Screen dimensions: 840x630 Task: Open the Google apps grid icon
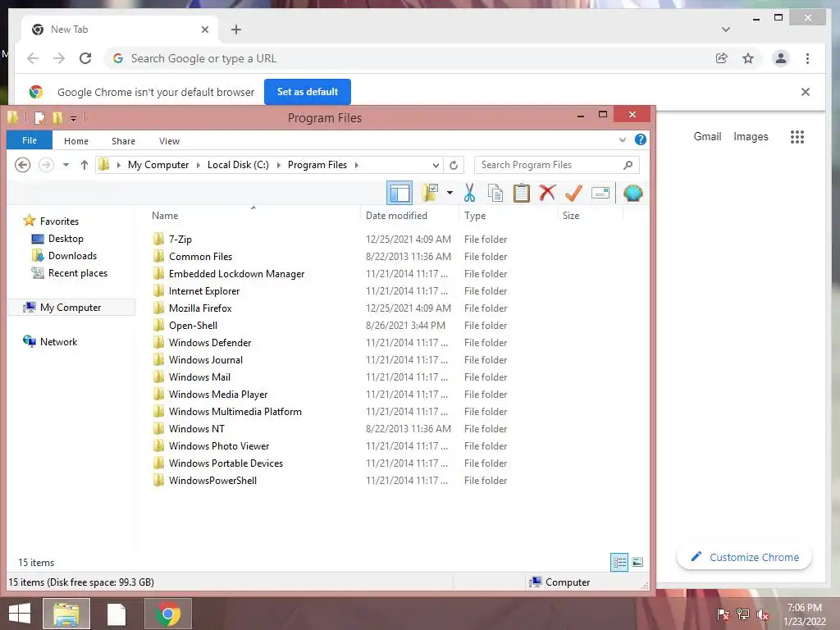click(x=797, y=137)
